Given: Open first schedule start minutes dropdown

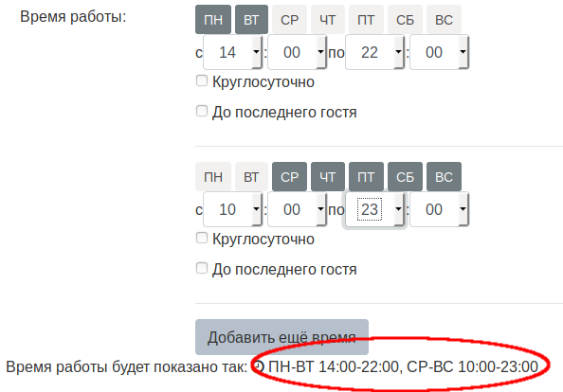Looking at the screenshot, I should (297, 52).
